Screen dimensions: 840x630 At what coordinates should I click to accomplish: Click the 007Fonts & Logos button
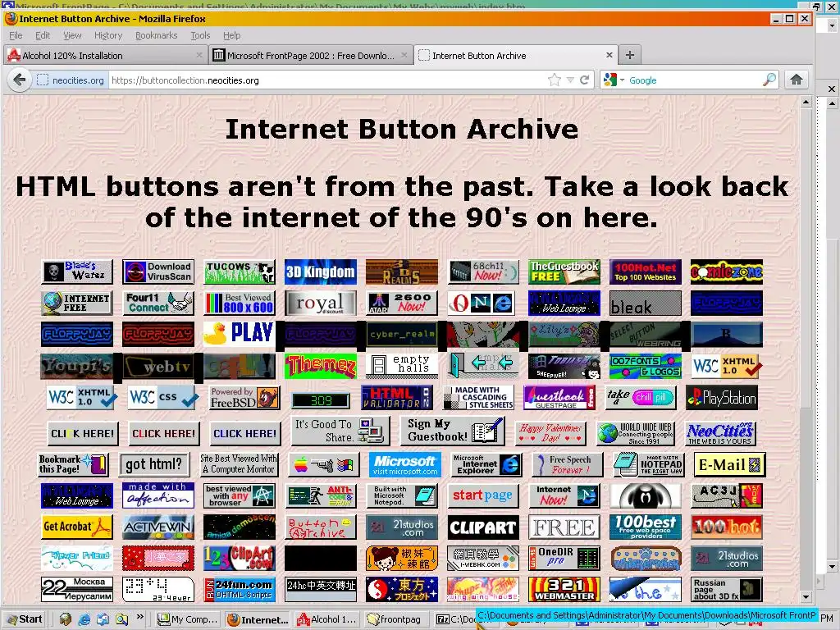(646, 366)
